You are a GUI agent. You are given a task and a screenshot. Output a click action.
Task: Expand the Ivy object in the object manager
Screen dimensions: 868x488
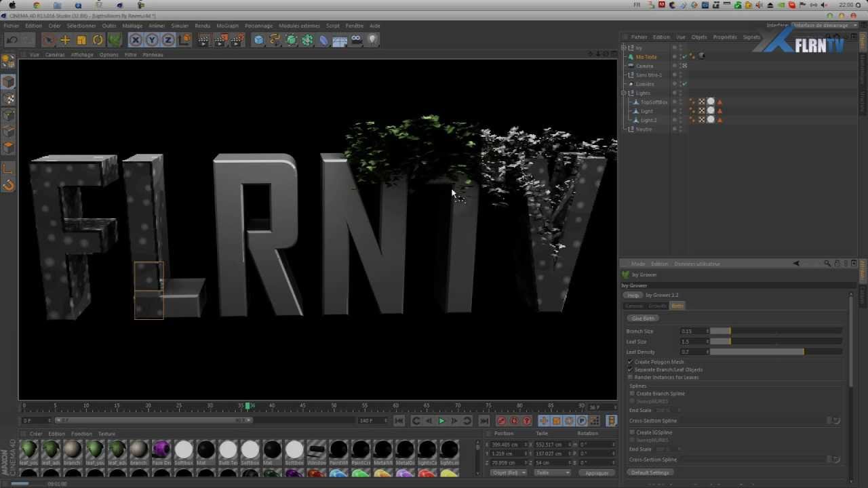click(x=624, y=48)
